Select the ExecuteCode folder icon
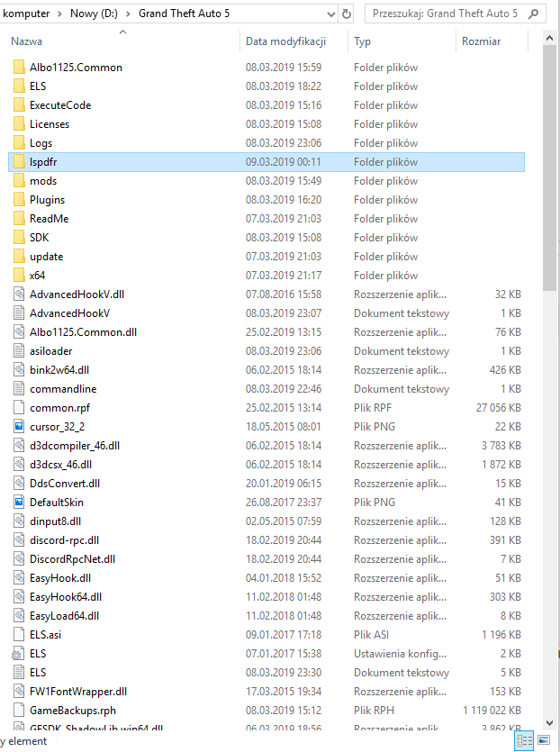This screenshot has height=752, width=560. pyautogui.click(x=19, y=105)
